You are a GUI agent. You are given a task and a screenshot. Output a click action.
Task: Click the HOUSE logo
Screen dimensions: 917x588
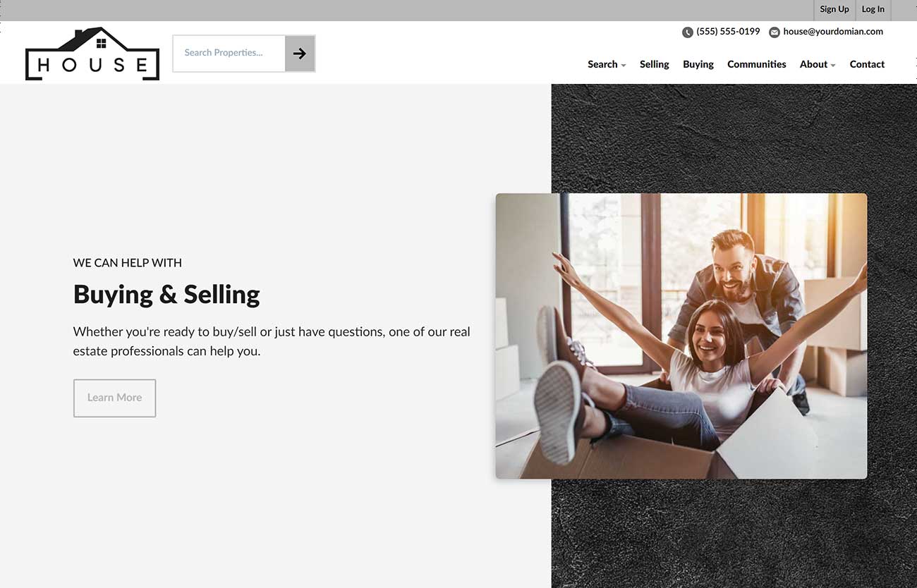click(92, 54)
